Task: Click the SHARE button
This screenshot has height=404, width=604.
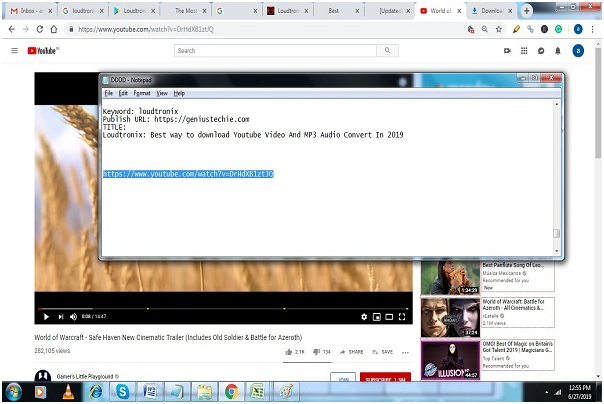Action: (x=351, y=352)
